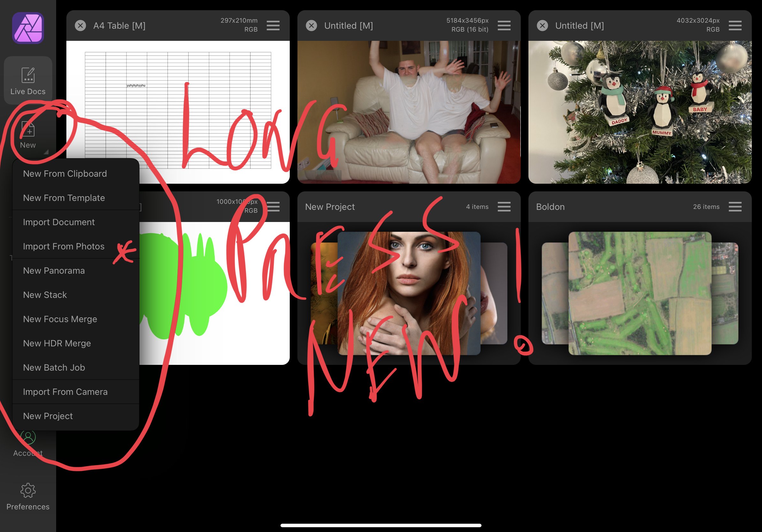Click the 26 items count label
Image resolution: width=762 pixels, height=532 pixels.
click(706, 207)
